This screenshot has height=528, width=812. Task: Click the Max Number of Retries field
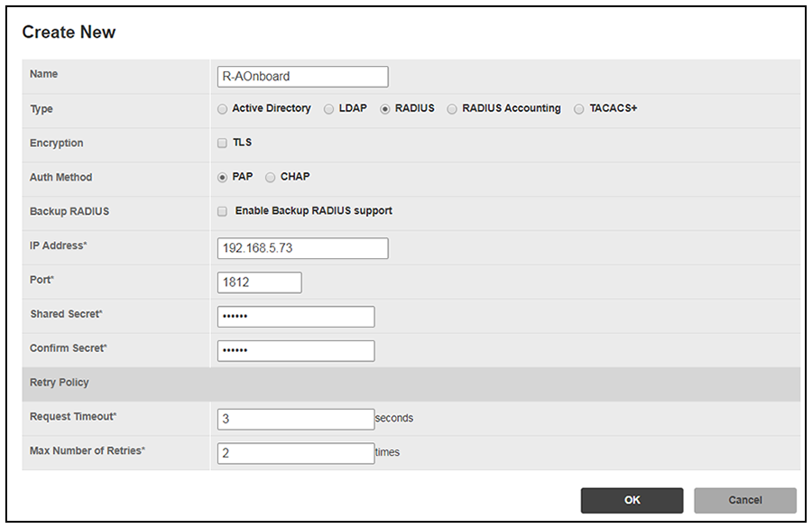296,453
